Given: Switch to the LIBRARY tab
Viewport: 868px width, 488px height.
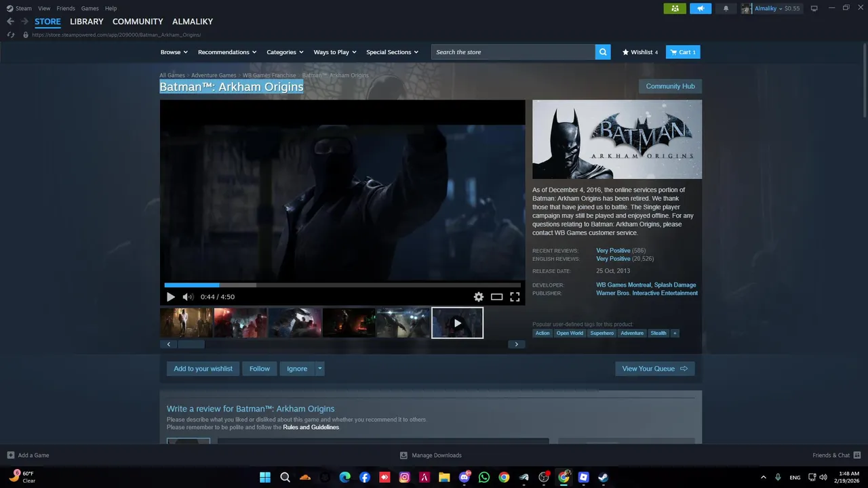Looking at the screenshot, I should click(87, 22).
